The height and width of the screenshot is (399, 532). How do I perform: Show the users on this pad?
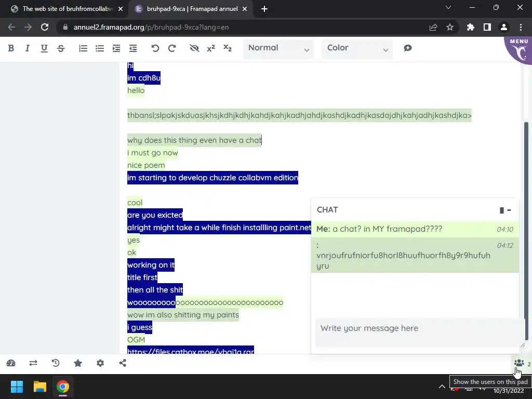pos(519,363)
